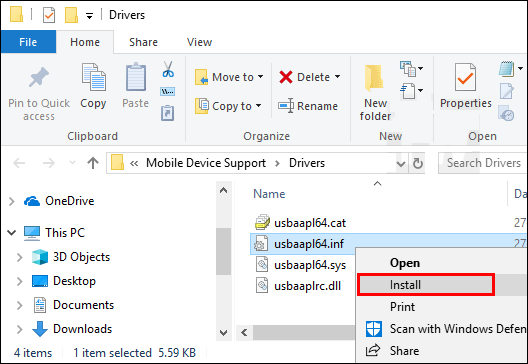The image size is (528, 364).
Task: Click the navigation pane scroll up arrow
Action: pos(223,191)
